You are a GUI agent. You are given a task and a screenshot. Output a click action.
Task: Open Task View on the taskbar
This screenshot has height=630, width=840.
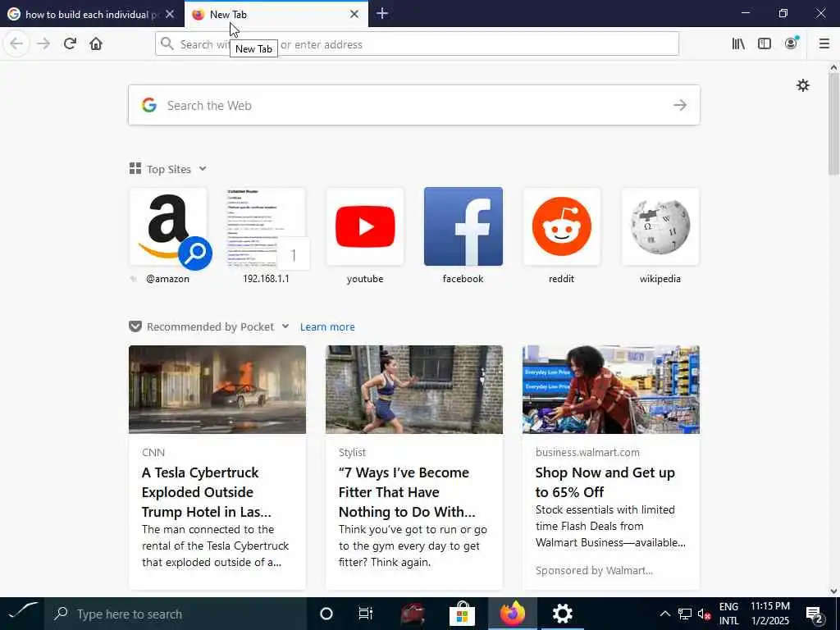tap(365, 614)
